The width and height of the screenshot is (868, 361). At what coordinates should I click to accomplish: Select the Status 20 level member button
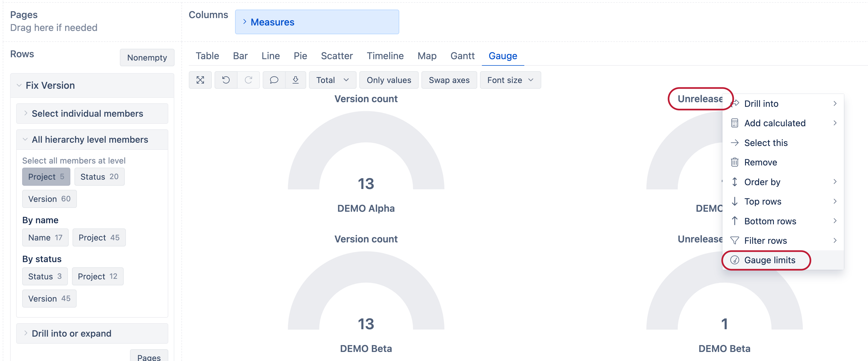(x=99, y=176)
